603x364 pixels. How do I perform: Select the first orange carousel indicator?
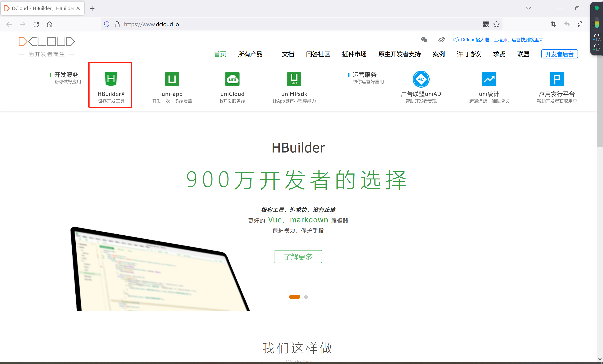[294, 297]
